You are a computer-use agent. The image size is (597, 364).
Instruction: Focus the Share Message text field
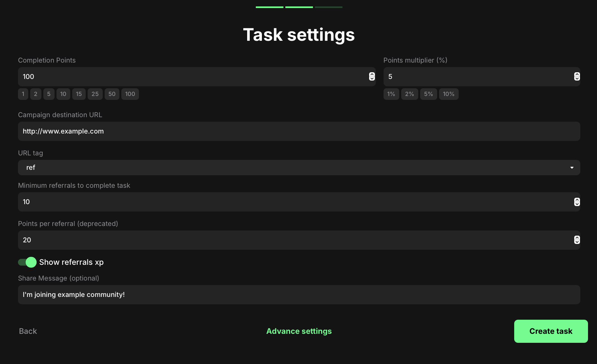click(299, 295)
